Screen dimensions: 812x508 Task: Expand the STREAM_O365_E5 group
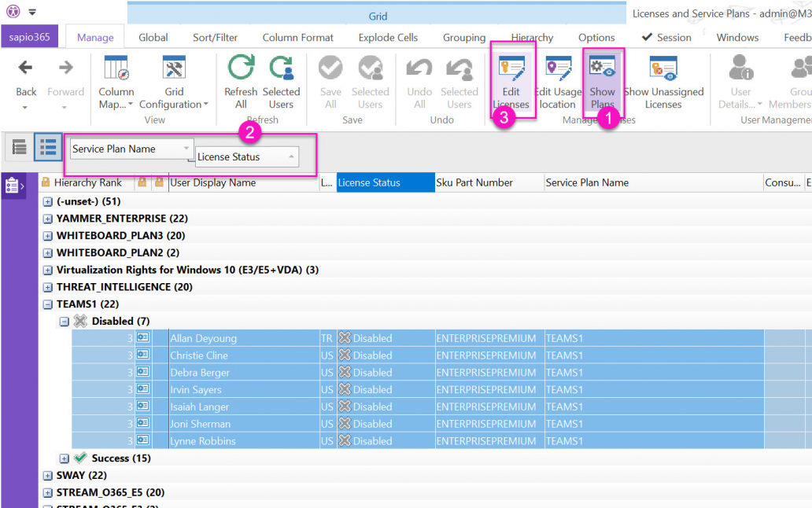tap(48, 493)
